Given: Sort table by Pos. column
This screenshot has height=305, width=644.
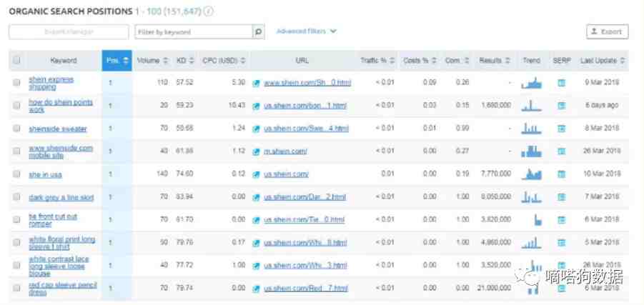Looking at the screenshot, I should coord(117,60).
